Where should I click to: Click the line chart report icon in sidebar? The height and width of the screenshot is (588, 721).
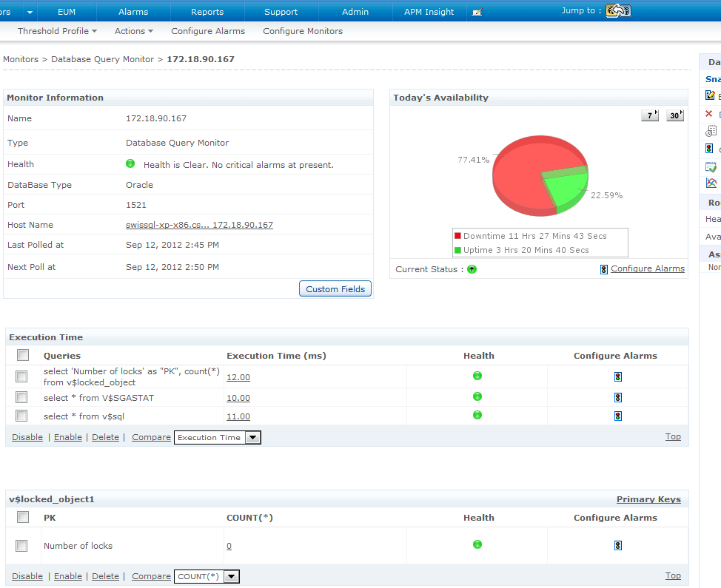click(711, 183)
